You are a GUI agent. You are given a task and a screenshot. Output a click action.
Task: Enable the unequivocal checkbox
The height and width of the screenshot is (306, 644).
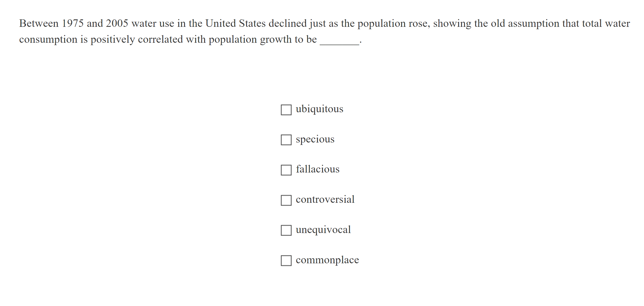pyautogui.click(x=286, y=230)
